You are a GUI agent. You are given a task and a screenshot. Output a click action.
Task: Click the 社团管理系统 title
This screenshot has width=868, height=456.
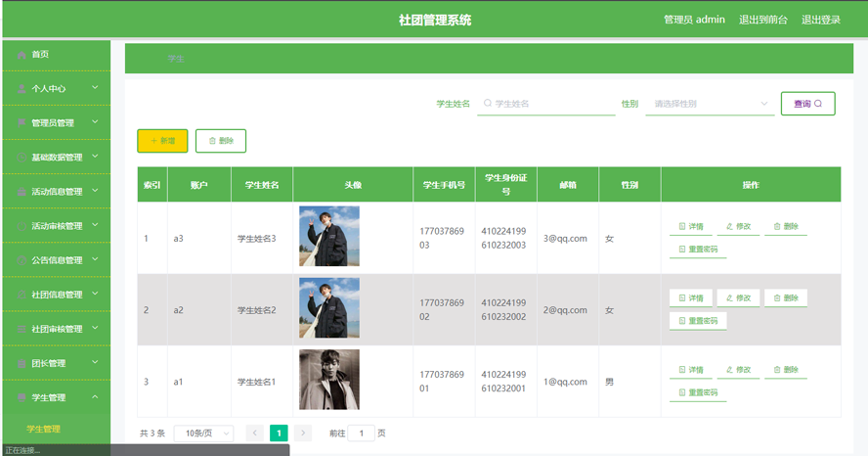point(435,21)
